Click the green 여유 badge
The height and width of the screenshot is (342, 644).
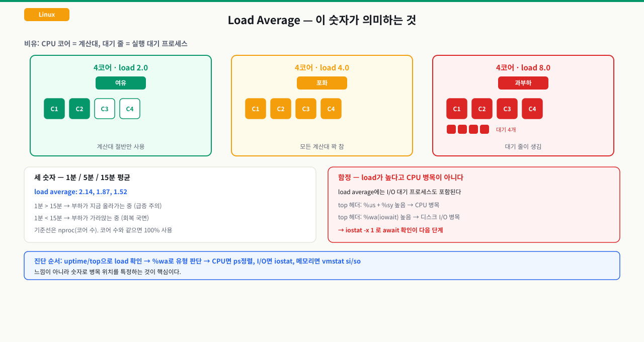[x=121, y=83]
